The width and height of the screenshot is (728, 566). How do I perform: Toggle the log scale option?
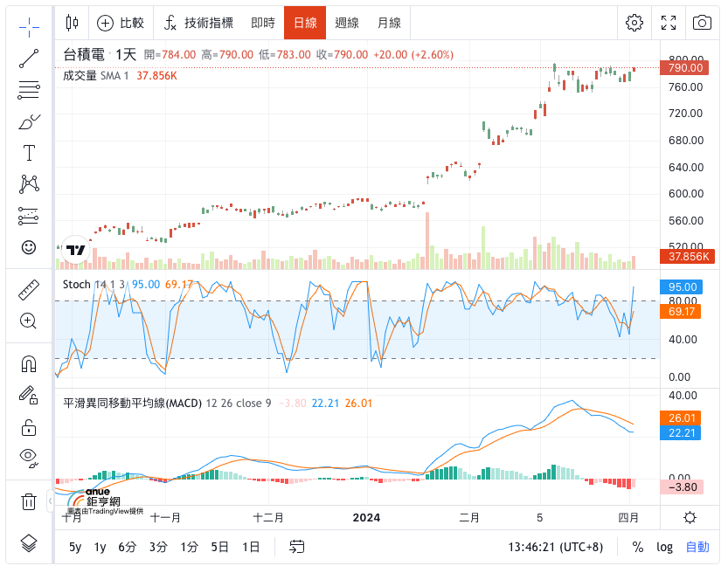point(664,547)
